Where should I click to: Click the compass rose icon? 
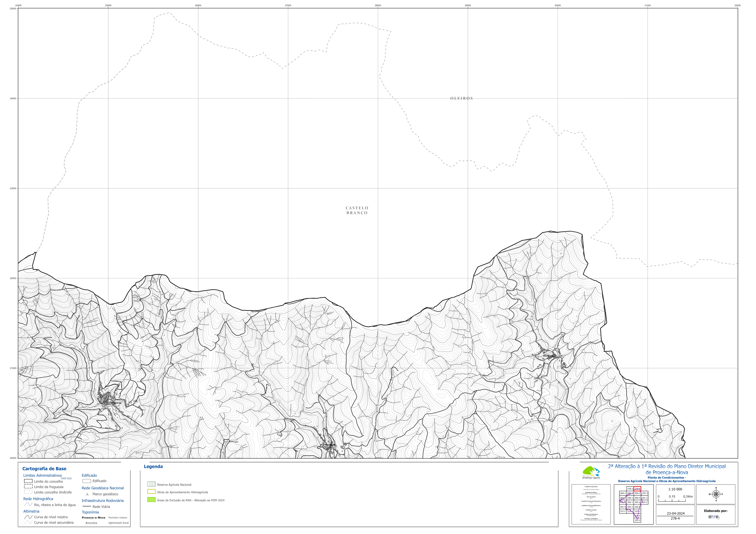coord(716,494)
